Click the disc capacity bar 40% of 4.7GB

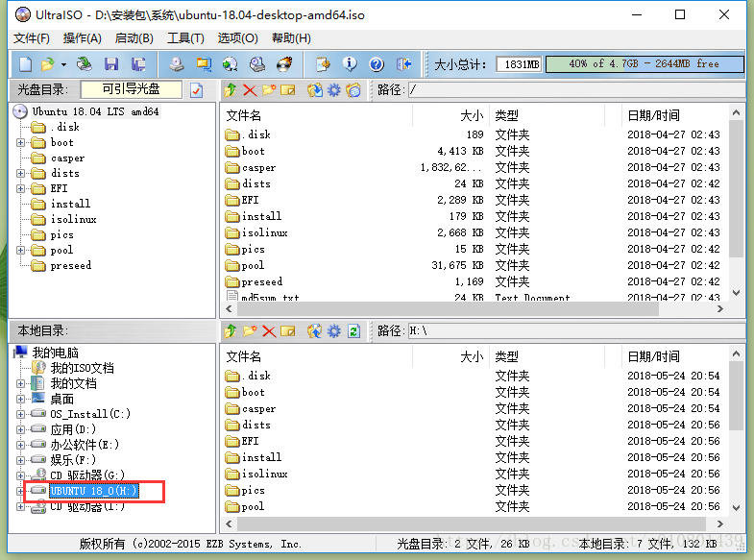[644, 64]
